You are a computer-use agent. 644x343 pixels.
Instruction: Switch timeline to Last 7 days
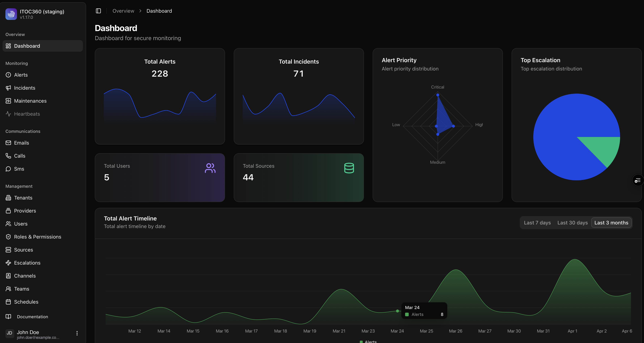537,223
